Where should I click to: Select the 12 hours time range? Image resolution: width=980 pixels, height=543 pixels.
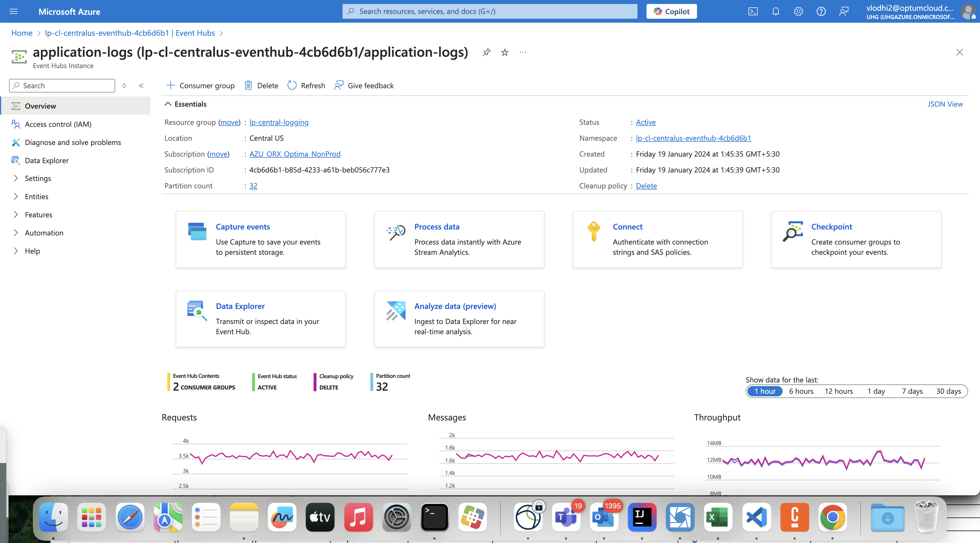pyautogui.click(x=839, y=391)
